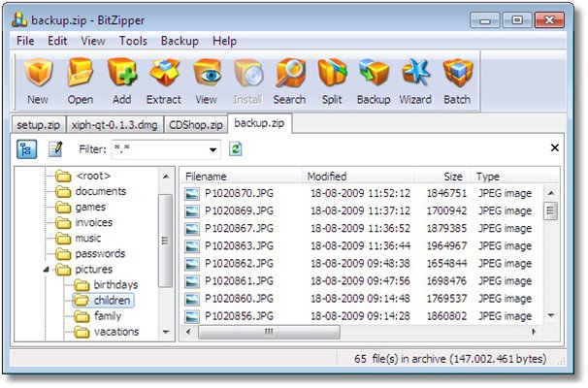This screenshot has width=588, height=388.
Task: Click the size value 1846751
Action: point(446,193)
